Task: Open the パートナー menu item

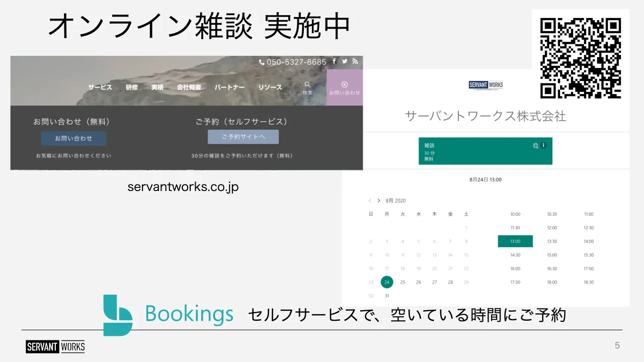Action: (229, 87)
